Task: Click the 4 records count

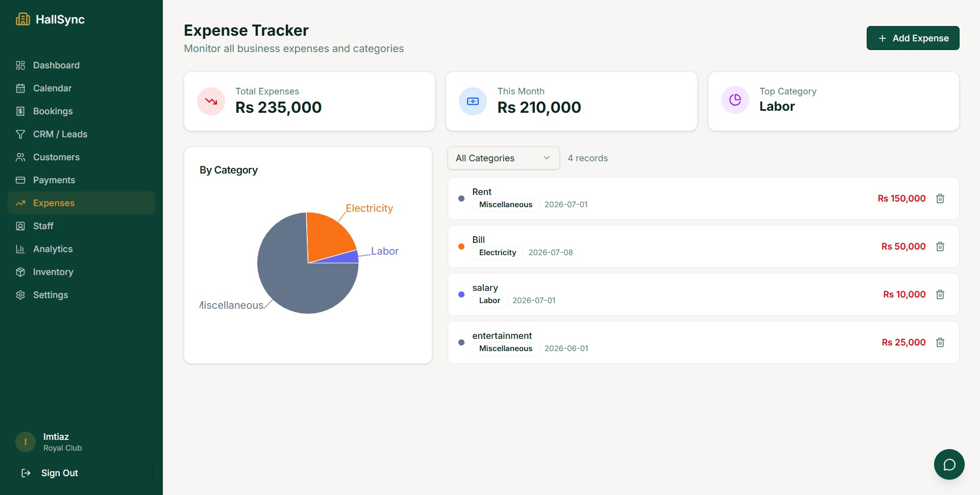Action: point(587,158)
